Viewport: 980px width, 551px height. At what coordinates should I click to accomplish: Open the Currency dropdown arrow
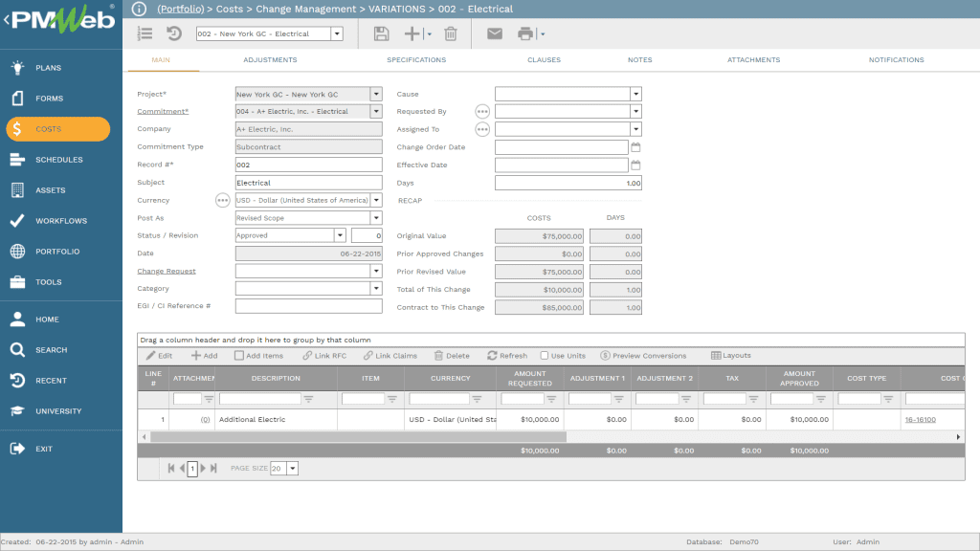pyautogui.click(x=376, y=201)
